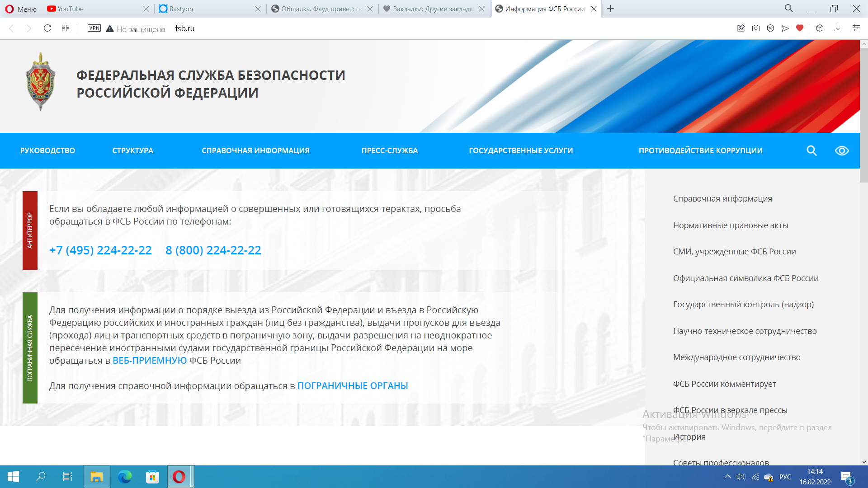The height and width of the screenshot is (488, 868).
Task: Open the ВЕБ-ПРИЕМНУЮ link
Action: coord(150,361)
